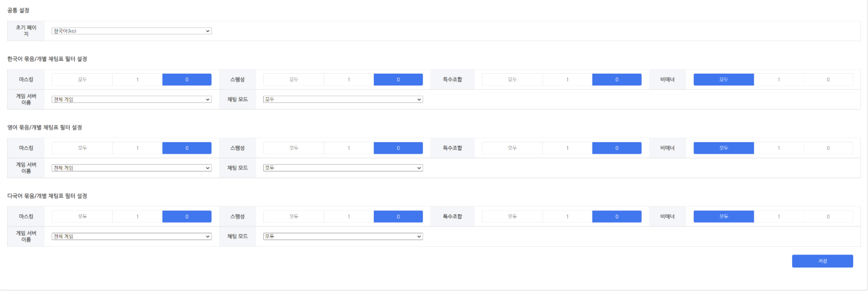Select 모두 for multilingual 마스킹 filter
The image size is (868, 291).
(82, 216)
